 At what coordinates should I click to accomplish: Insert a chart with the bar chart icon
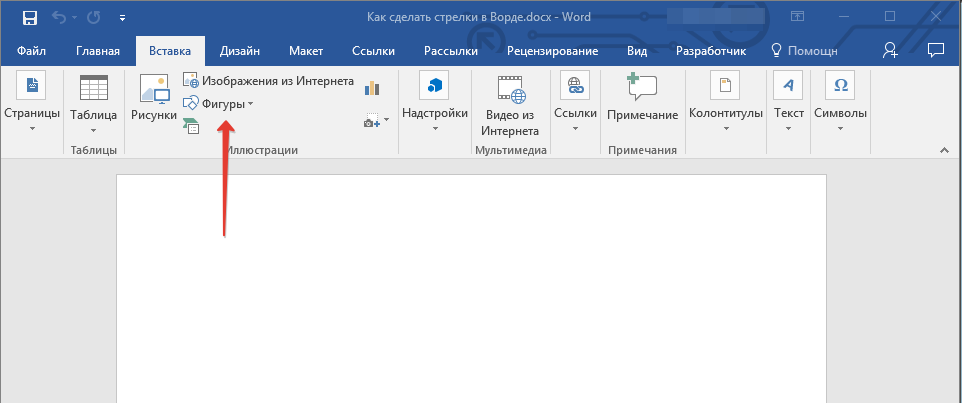[372, 88]
